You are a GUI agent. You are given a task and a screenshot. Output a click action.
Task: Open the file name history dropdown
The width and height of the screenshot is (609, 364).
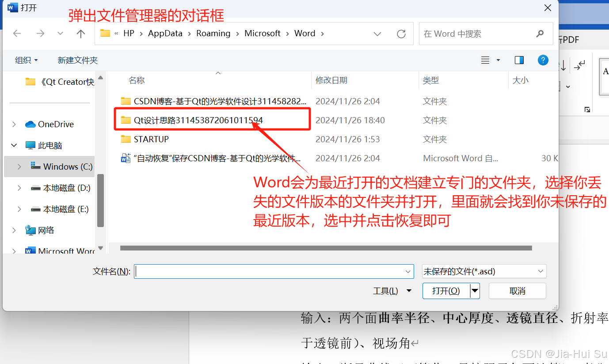pos(408,272)
